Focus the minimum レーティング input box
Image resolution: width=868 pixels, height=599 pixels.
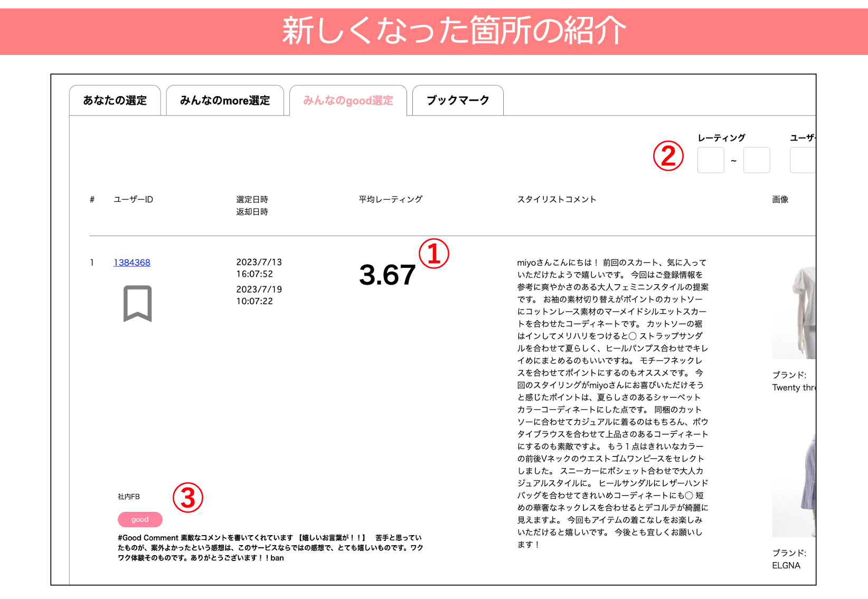point(710,160)
